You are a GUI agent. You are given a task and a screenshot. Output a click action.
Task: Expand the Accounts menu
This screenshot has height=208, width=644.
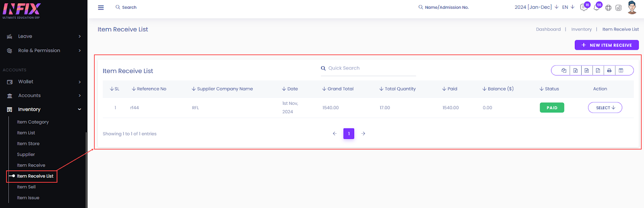click(x=43, y=96)
